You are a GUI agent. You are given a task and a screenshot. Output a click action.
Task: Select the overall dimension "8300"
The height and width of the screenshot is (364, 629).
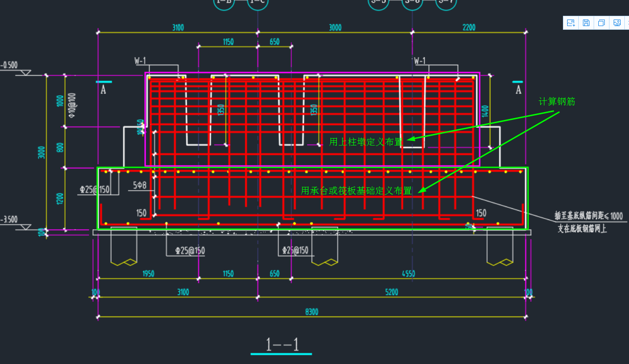(312, 312)
